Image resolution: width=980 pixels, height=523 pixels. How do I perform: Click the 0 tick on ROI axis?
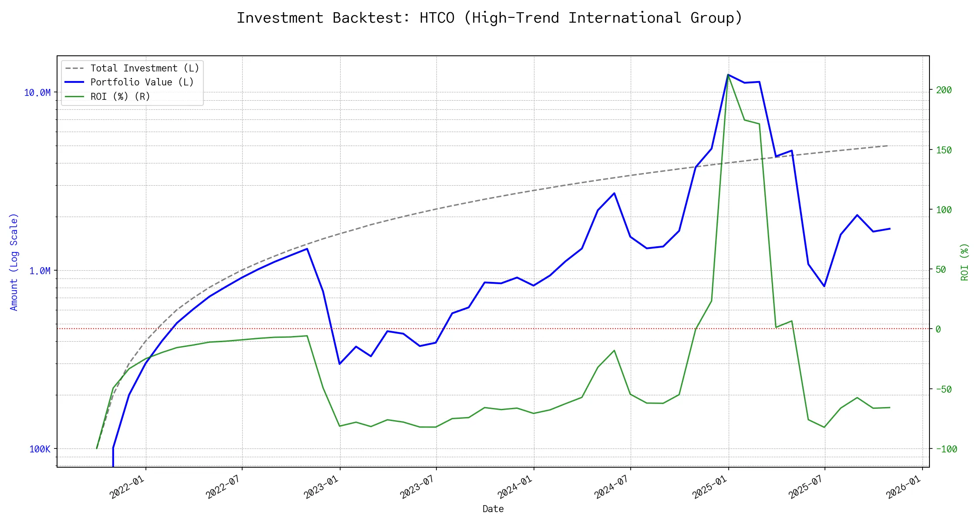938,329
